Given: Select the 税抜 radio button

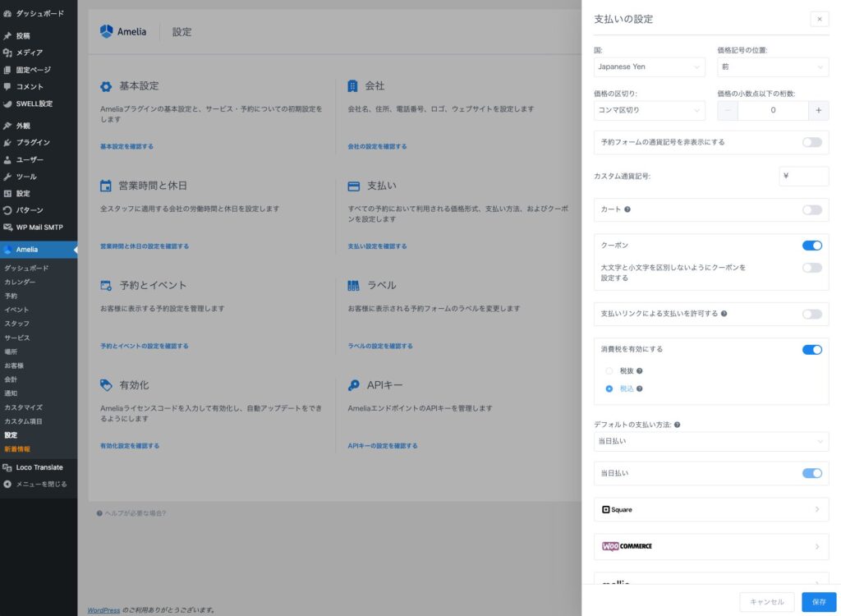Looking at the screenshot, I should (609, 371).
